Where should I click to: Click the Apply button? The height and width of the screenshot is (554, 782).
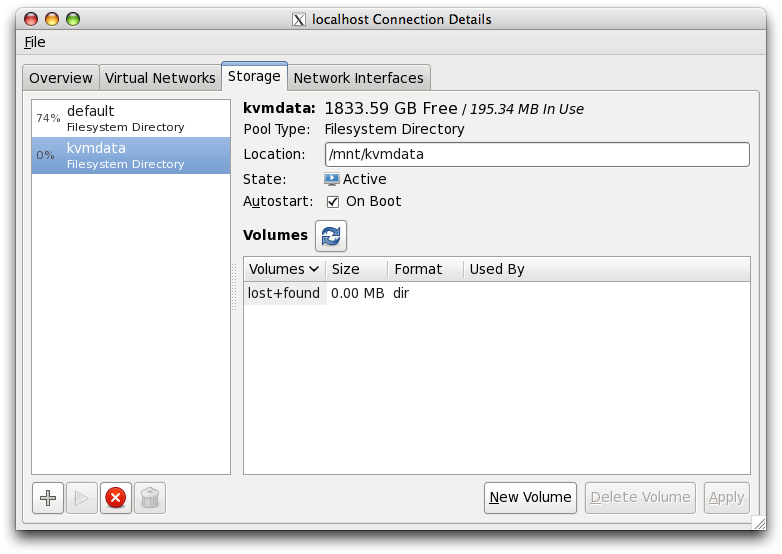pyautogui.click(x=727, y=498)
